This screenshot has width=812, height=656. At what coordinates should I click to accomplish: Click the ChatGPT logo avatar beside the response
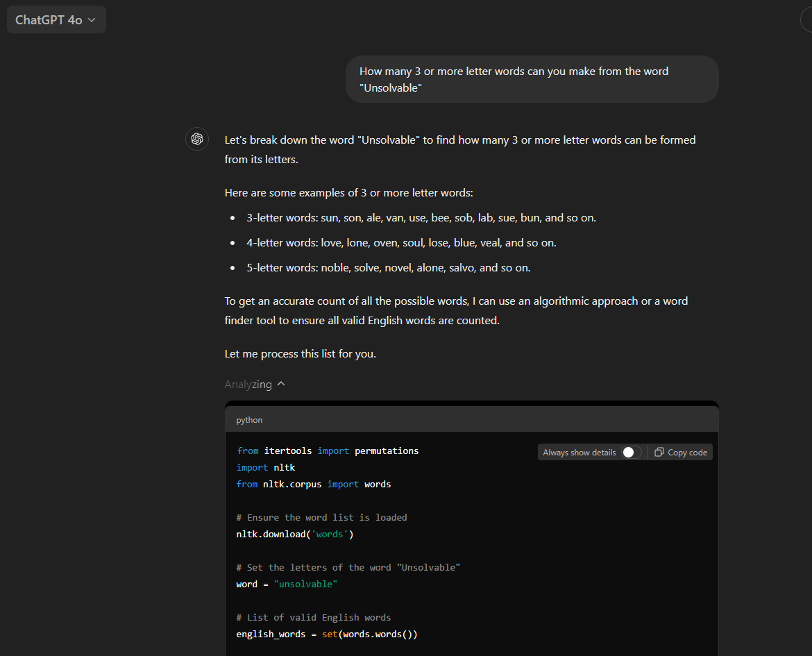point(197,139)
